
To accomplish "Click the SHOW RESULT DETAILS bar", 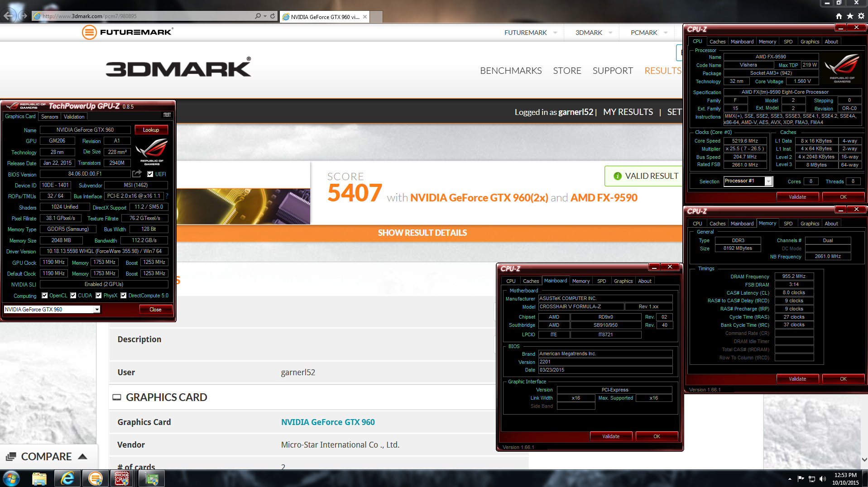I will coord(422,233).
